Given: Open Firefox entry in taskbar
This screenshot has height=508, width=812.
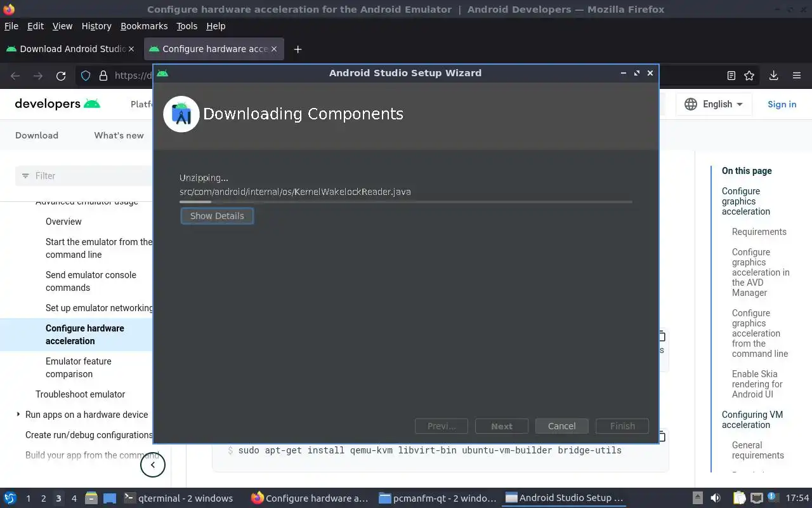Looking at the screenshot, I should coord(310,498).
